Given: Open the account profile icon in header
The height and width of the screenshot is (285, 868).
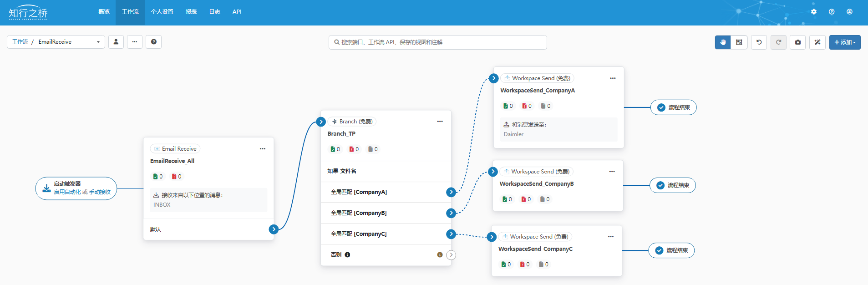Looking at the screenshot, I should coord(849,12).
